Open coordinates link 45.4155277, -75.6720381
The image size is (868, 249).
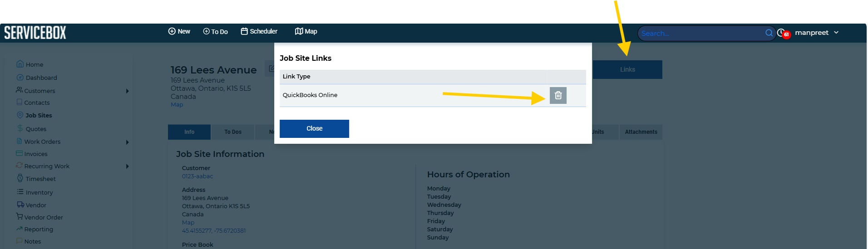tap(214, 231)
